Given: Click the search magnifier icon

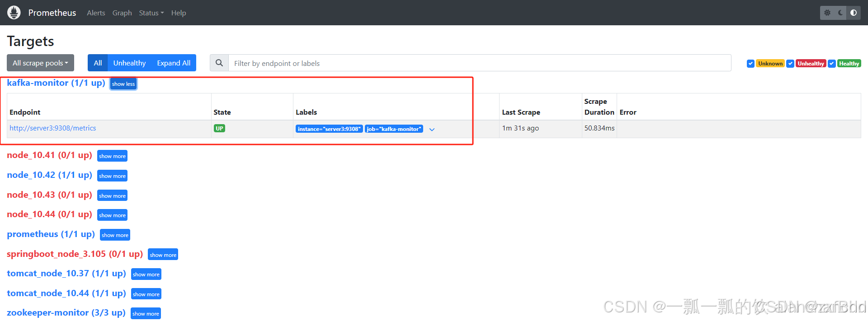Looking at the screenshot, I should (x=219, y=63).
